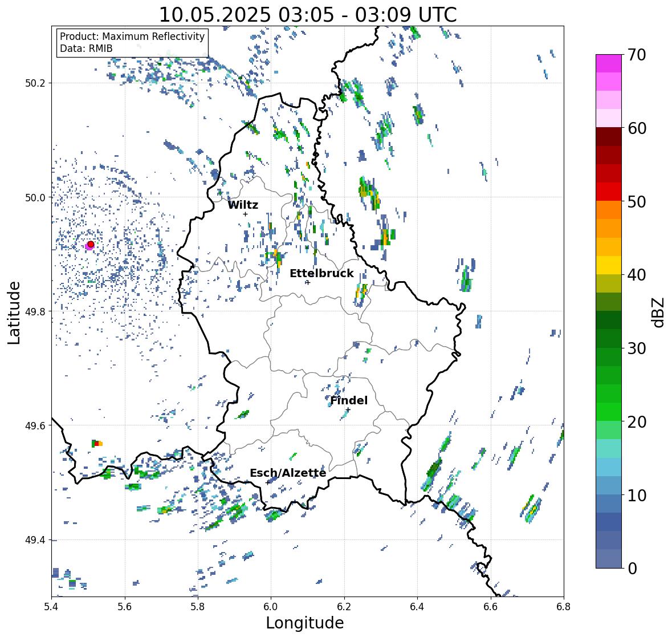Click longitude tick label 6.8
Viewport: 672px width, 637px height.
click(x=564, y=607)
